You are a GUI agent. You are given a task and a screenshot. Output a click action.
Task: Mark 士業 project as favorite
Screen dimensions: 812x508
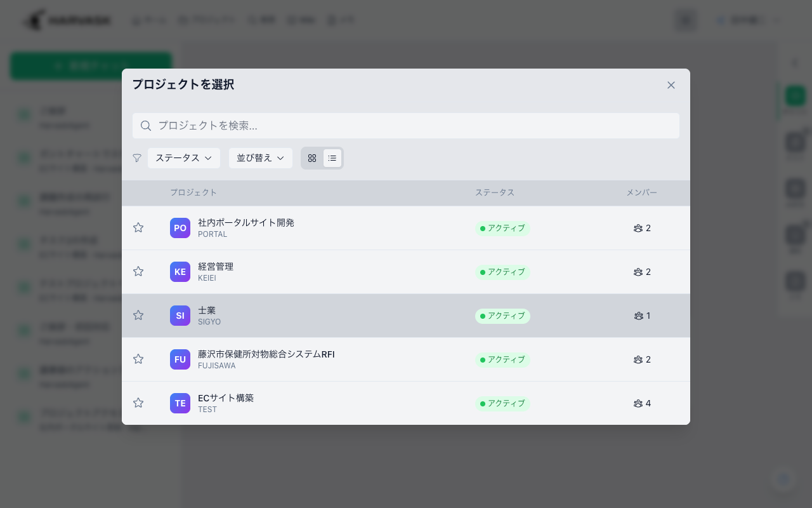(x=138, y=315)
